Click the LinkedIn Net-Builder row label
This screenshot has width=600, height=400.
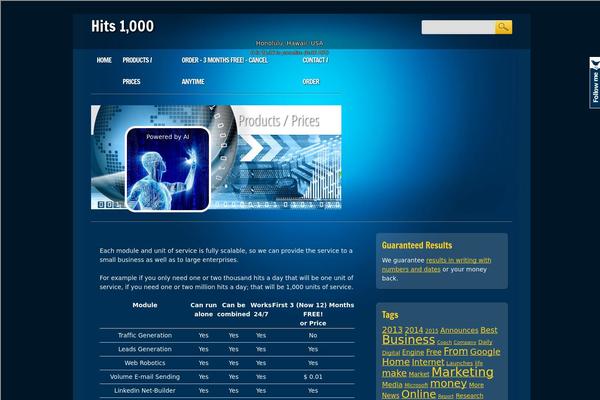[x=145, y=390]
